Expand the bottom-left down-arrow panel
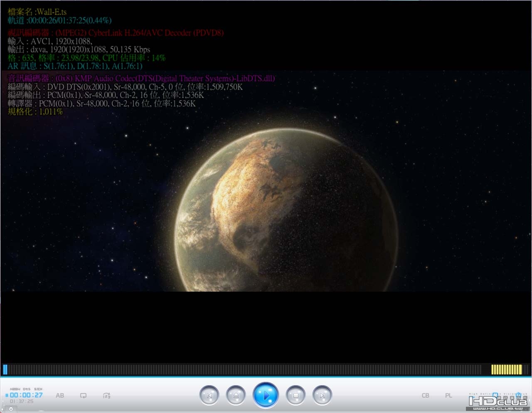Image resolution: width=532 pixels, height=413 pixels. tap(11, 409)
